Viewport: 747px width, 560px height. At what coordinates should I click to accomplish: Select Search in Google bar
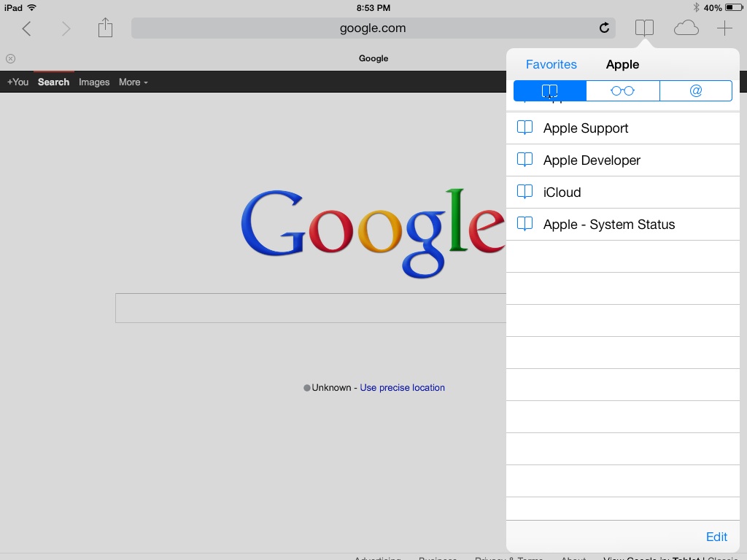(53, 82)
